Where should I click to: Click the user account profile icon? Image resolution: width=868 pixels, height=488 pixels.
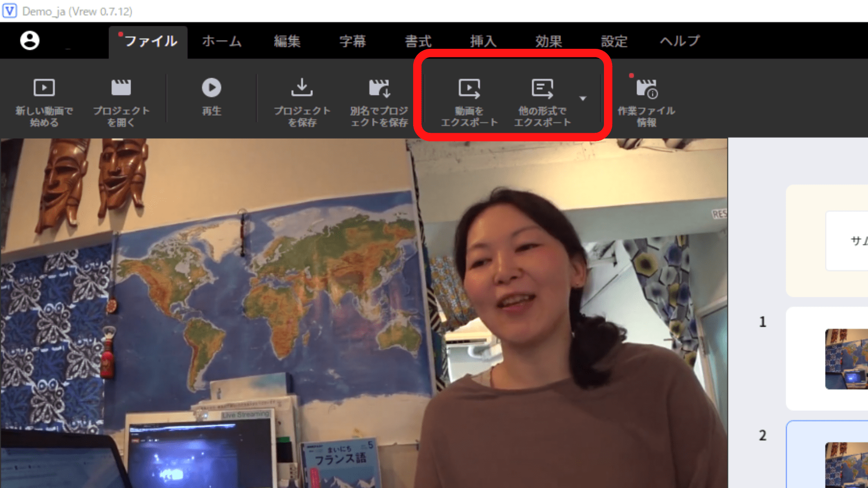coord(30,41)
